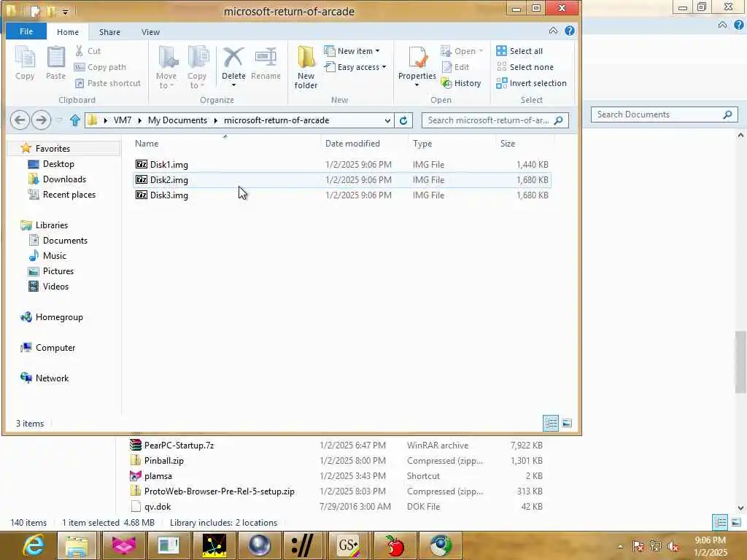Open the red apple taskbar icon

point(395,545)
